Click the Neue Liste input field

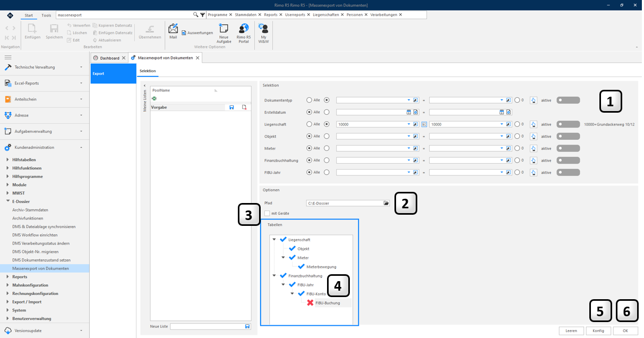pyautogui.click(x=208, y=326)
